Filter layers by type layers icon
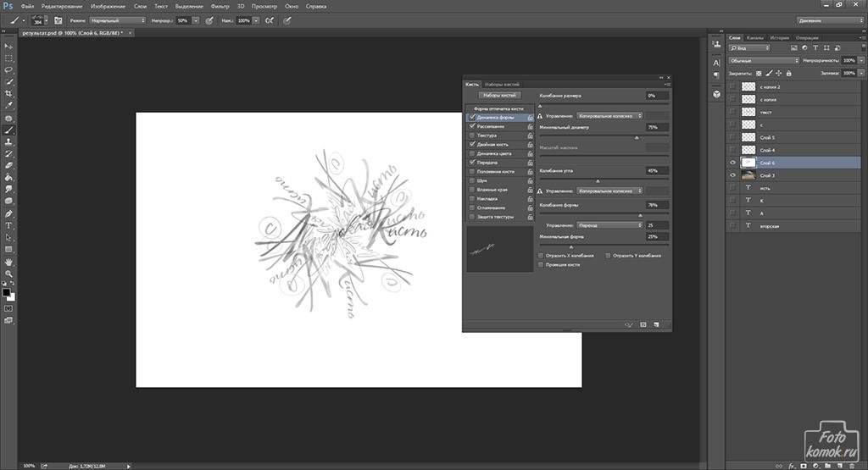 [x=815, y=48]
